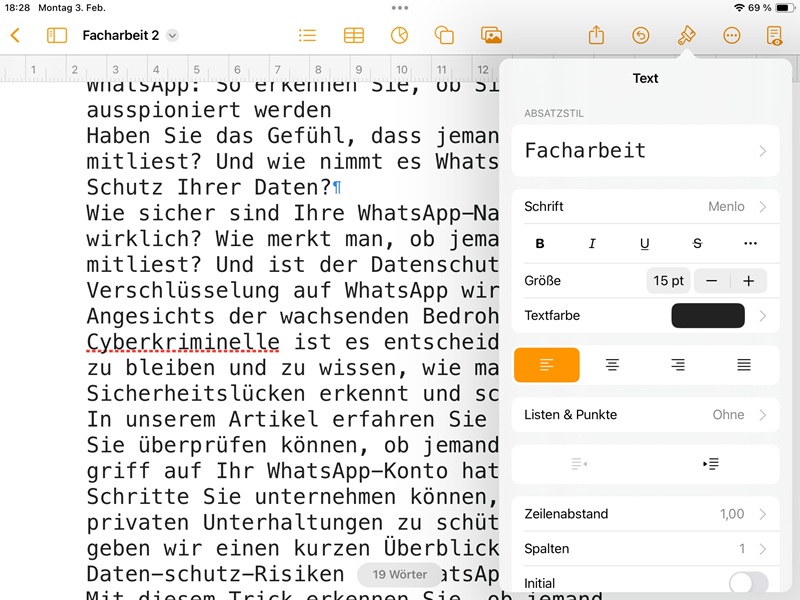Open Spalten columns settings
Image resolution: width=800 pixels, height=600 pixels.
[645, 548]
